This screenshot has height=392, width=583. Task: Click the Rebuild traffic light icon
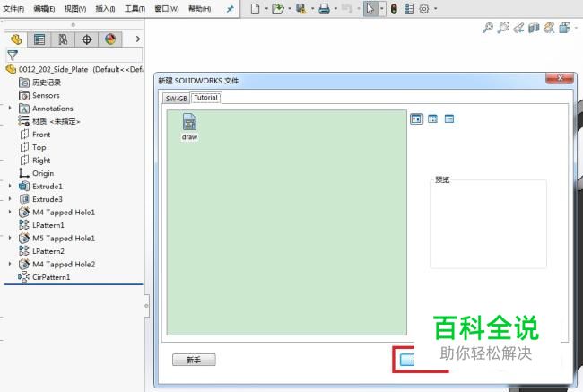(394, 9)
